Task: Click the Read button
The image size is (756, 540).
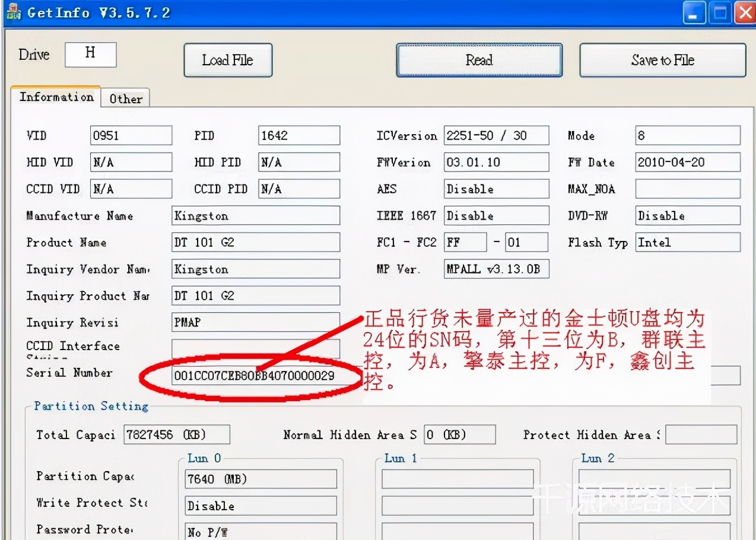Action: [478, 60]
